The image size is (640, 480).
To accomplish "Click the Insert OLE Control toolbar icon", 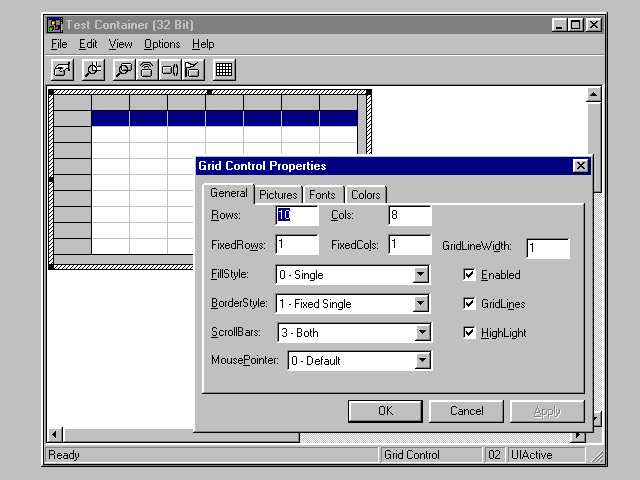I will (x=62, y=69).
